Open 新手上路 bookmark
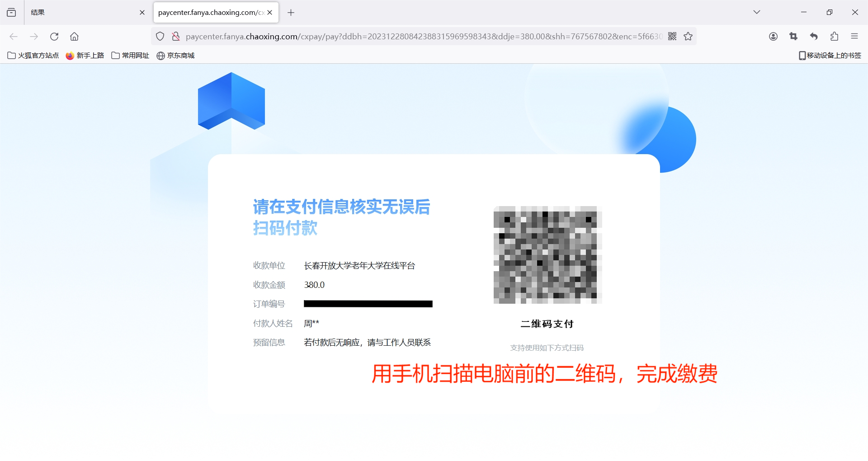Viewport: 868px width, 461px height. coord(85,56)
